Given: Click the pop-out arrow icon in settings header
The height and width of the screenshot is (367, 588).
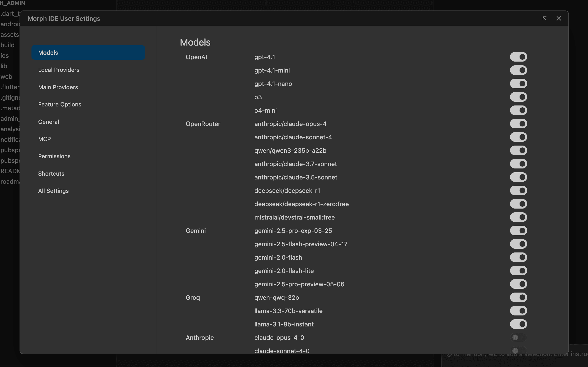Looking at the screenshot, I should point(544,18).
